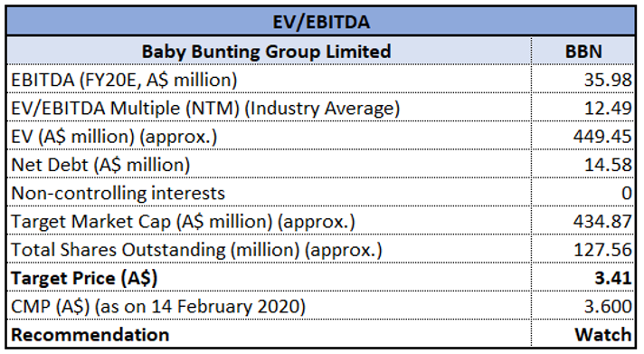
Task: Click the Baby Bunting Group Limited cell
Action: [269, 51]
